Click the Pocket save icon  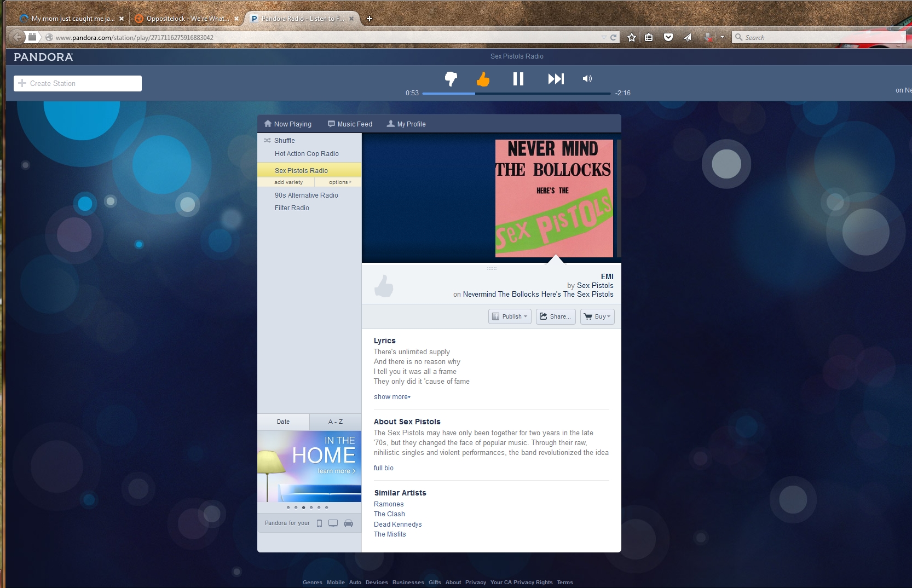tap(668, 38)
